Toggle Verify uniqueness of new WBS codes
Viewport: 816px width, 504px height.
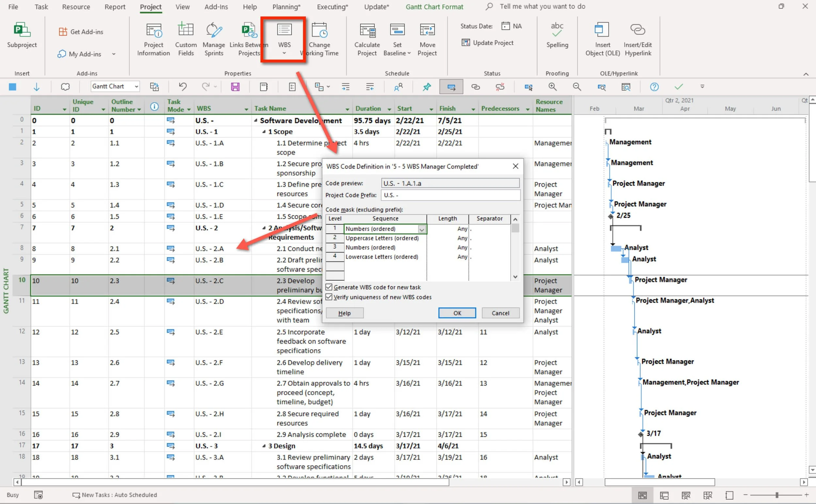pyautogui.click(x=329, y=297)
